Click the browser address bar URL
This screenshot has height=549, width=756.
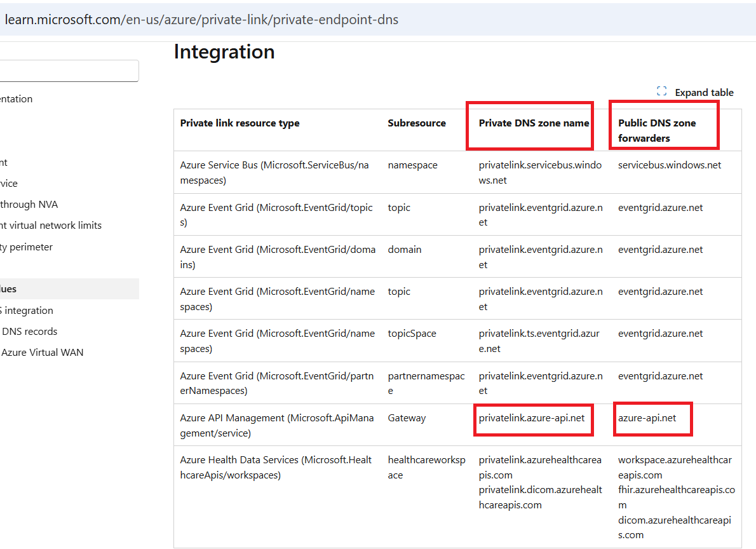201,20
